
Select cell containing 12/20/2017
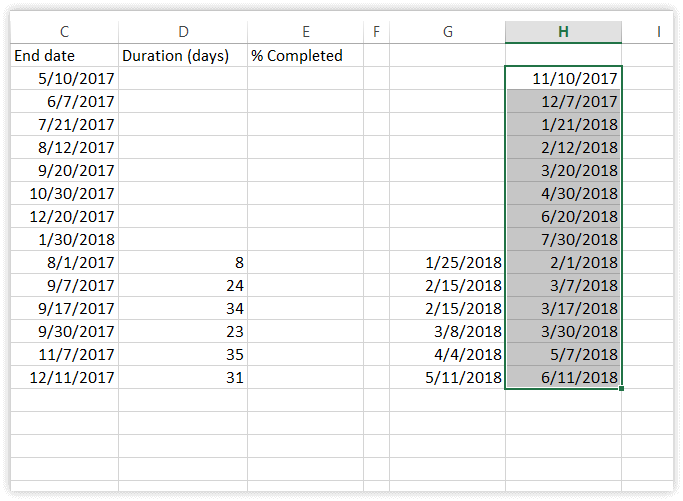(64, 217)
